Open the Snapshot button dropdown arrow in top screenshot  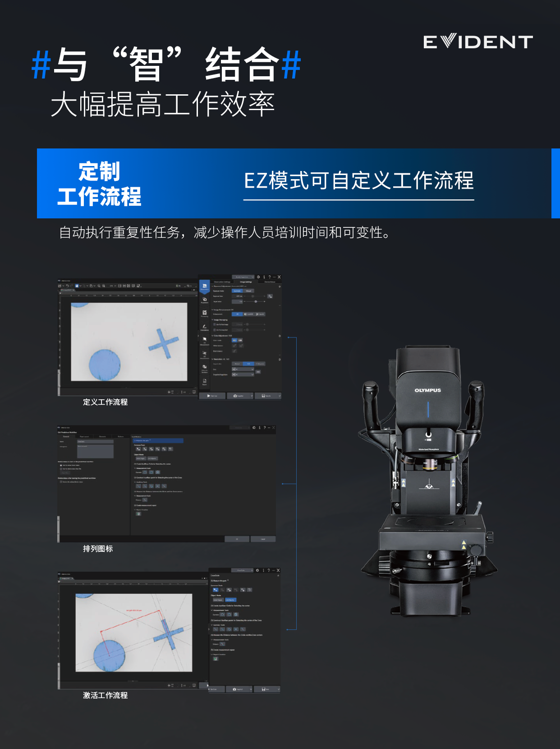tap(251, 396)
